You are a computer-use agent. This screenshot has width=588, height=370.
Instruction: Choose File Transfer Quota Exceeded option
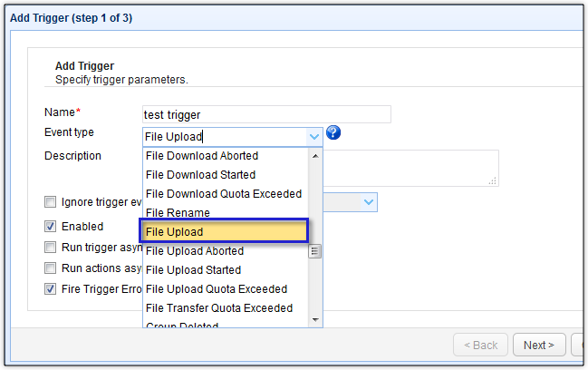(218, 308)
